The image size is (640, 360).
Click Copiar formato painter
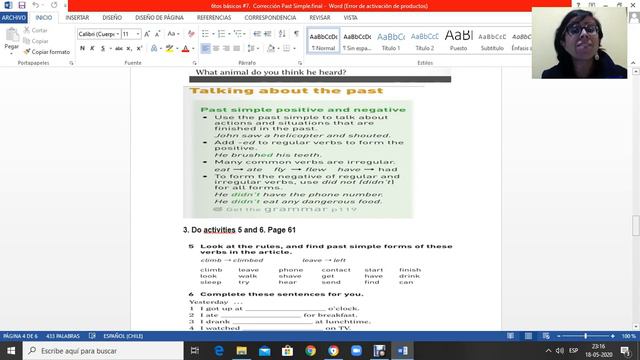47,52
